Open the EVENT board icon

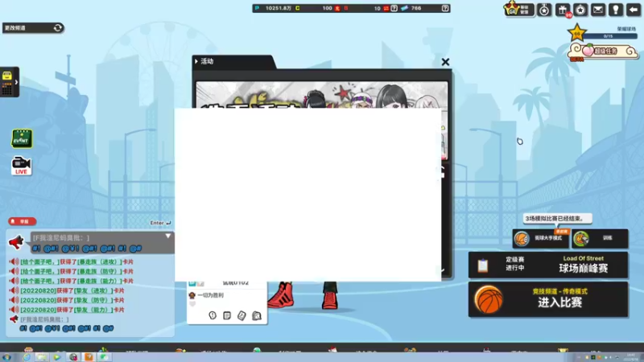(22, 138)
